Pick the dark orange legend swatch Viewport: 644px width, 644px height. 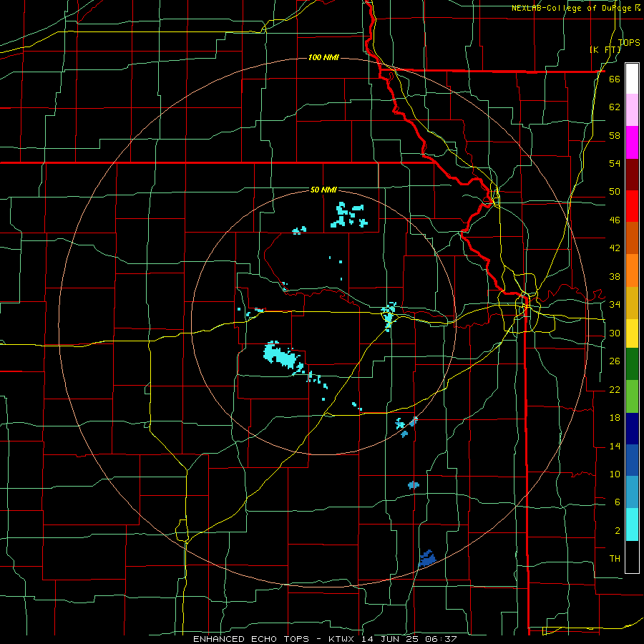[632, 238]
